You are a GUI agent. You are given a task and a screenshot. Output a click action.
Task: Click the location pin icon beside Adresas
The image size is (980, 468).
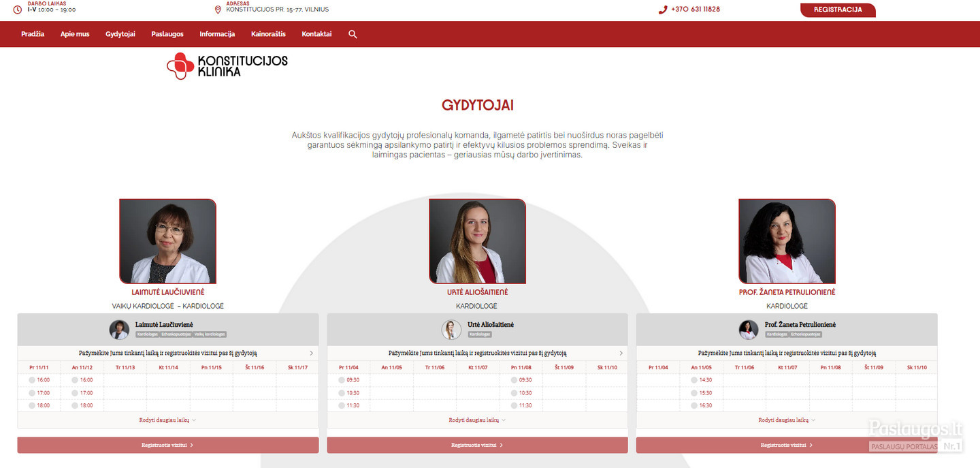pos(218,10)
